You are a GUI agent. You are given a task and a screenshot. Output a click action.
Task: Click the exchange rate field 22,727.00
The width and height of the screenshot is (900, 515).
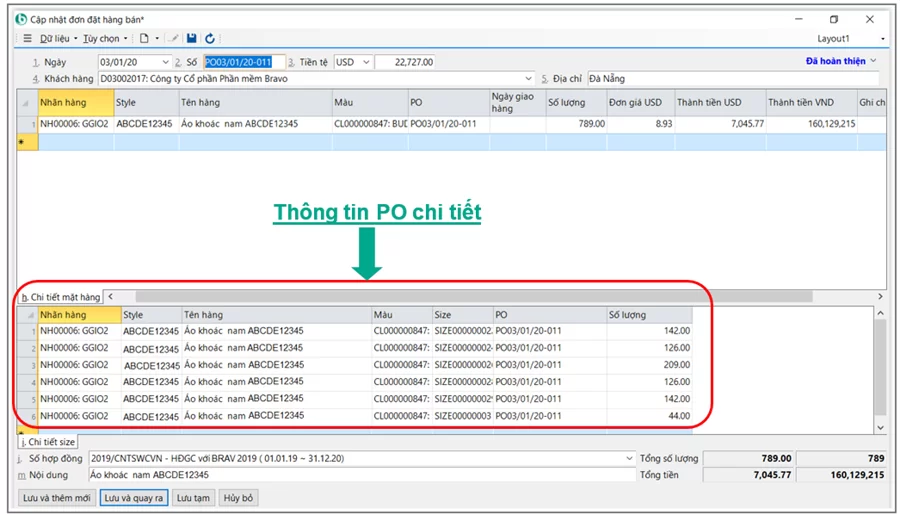coord(405,62)
